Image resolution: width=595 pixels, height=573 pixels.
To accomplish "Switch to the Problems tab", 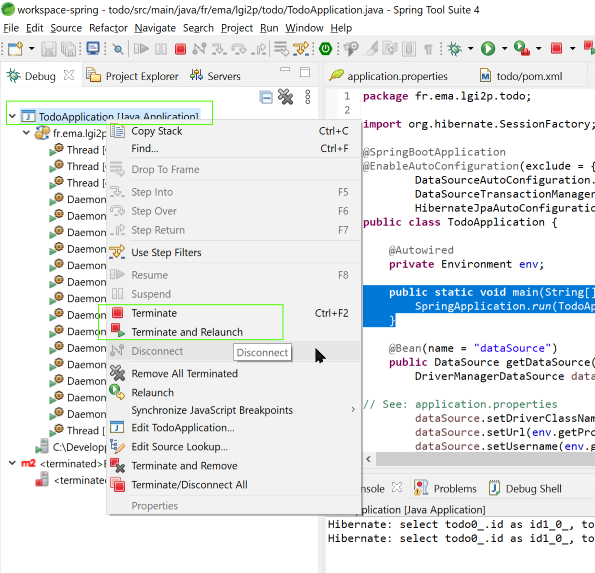I will [445, 488].
